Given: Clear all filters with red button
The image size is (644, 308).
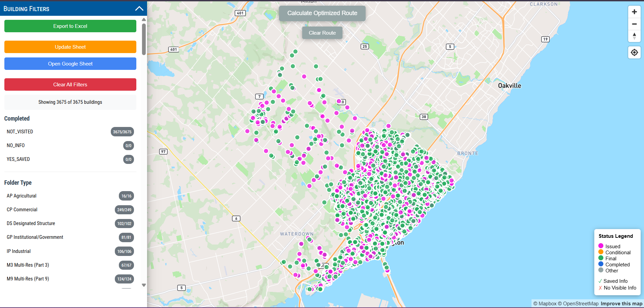Looking at the screenshot, I should click(x=70, y=85).
